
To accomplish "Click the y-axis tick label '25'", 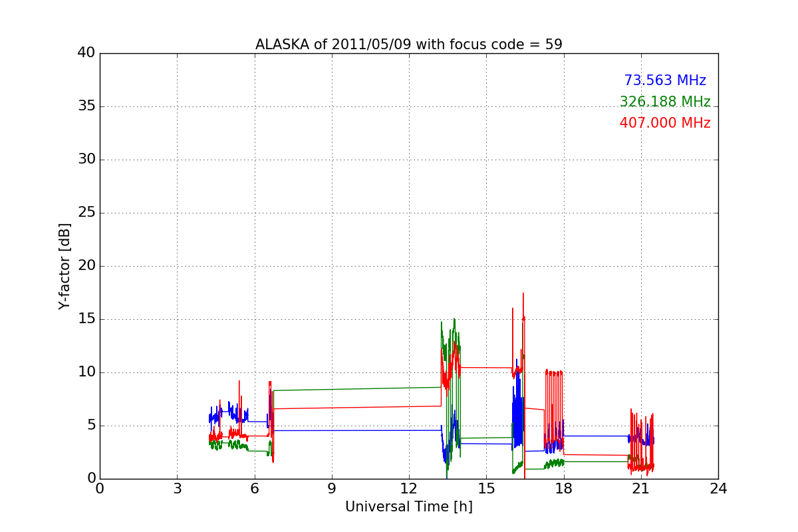I will coord(86,213).
